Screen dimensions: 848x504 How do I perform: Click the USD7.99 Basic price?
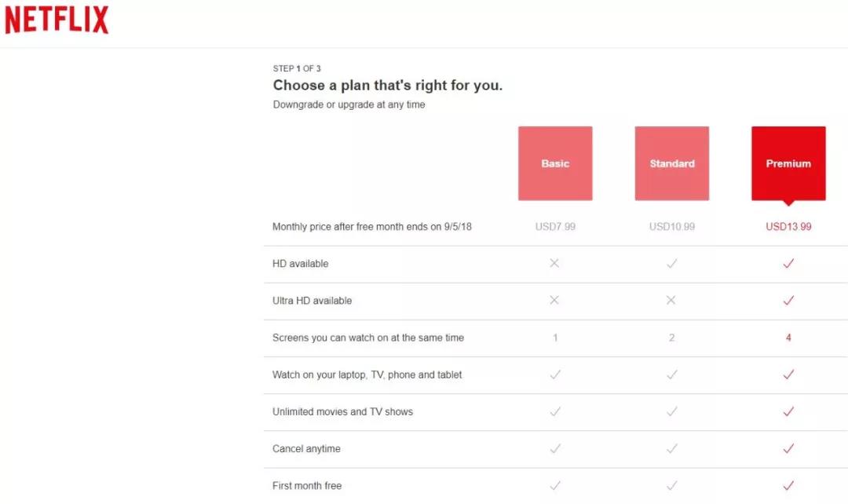coord(555,227)
